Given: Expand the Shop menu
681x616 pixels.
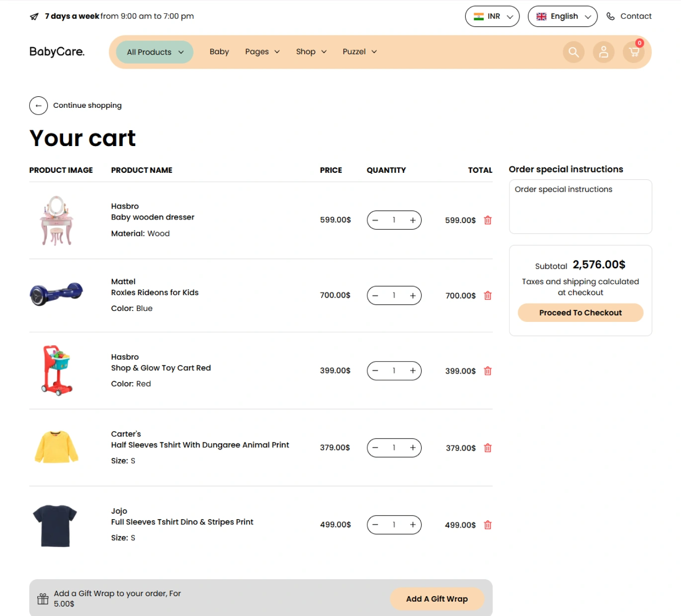Looking at the screenshot, I should (x=311, y=52).
